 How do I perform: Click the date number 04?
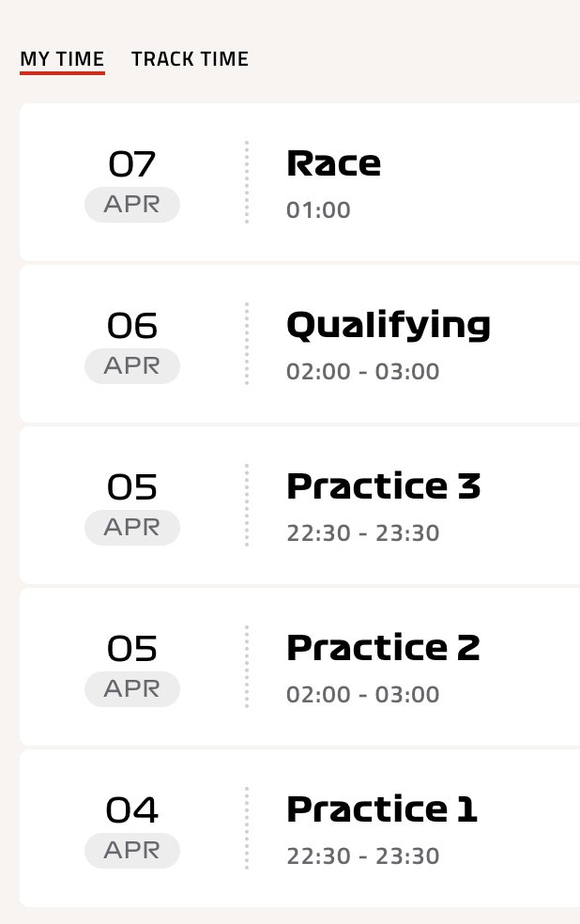click(132, 809)
